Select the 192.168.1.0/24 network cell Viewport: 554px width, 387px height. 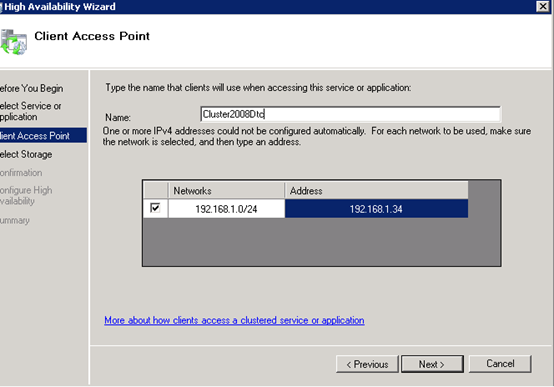226,209
